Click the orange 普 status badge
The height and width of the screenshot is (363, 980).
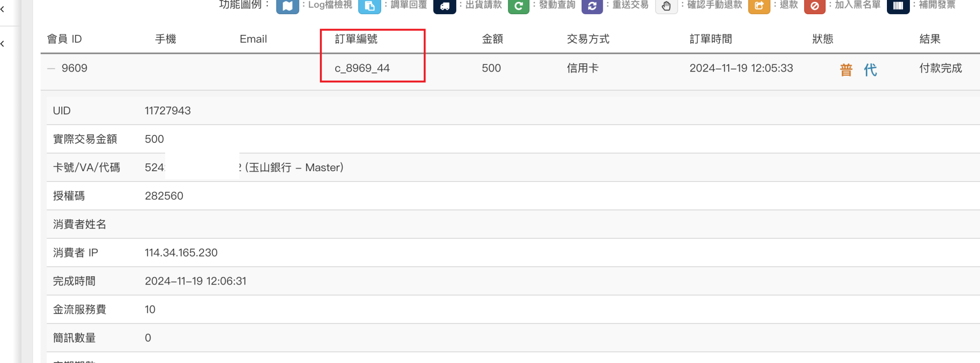point(846,70)
